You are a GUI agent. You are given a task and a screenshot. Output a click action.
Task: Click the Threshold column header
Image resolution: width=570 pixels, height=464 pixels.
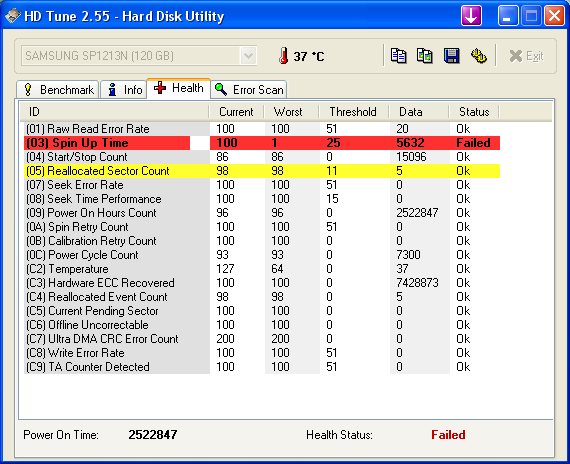tap(354, 112)
